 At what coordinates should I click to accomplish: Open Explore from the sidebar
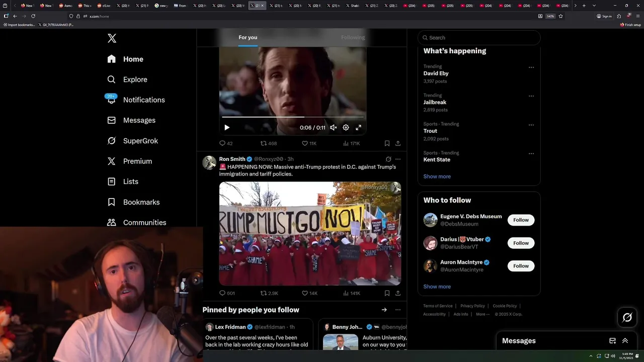pos(127,79)
